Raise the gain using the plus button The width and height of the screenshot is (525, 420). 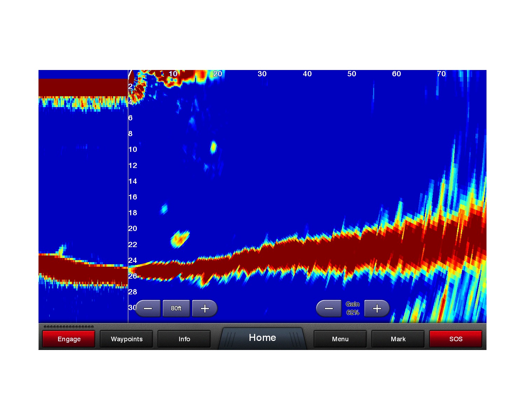[377, 308]
